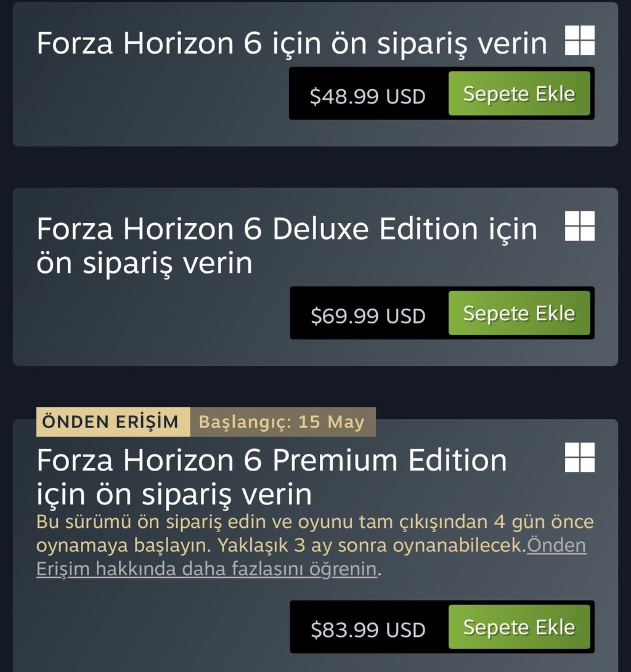Click the Deluxe Edition Windows platform icon
This screenshot has height=672, width=631.
579,226
